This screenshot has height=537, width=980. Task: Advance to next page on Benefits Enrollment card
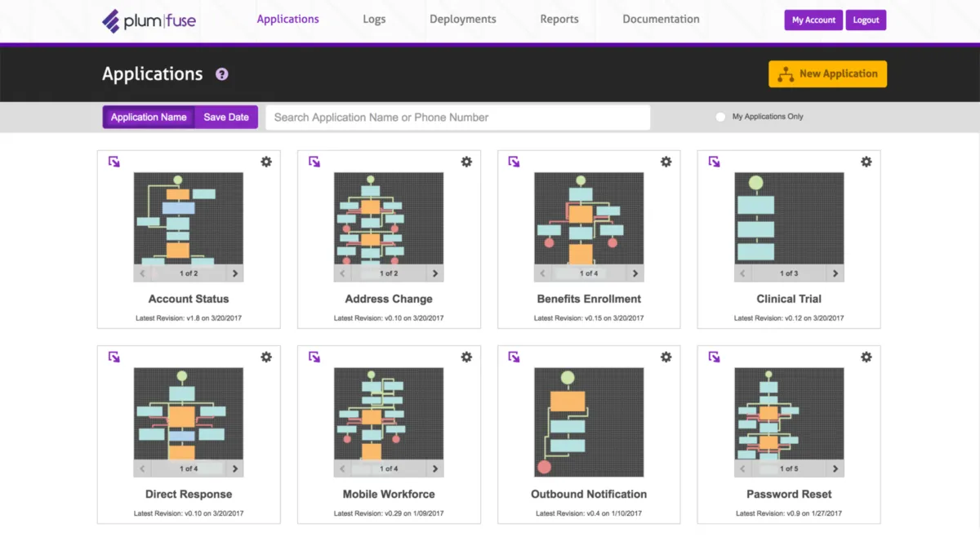tap(635, 273)
